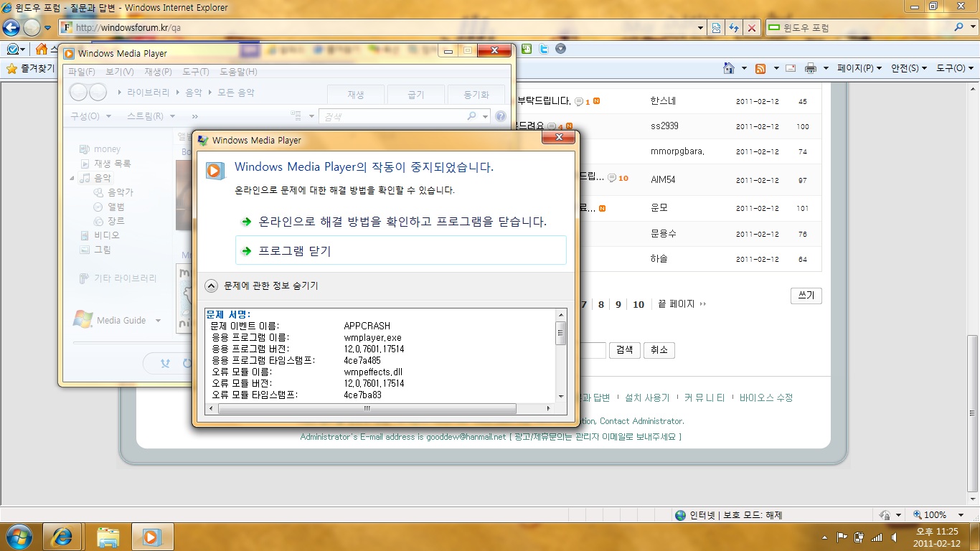Image resolution: width=980 pixels, height=551 pixels.
Task: Show hidden tray icons arrow
Action: [826, 537]
